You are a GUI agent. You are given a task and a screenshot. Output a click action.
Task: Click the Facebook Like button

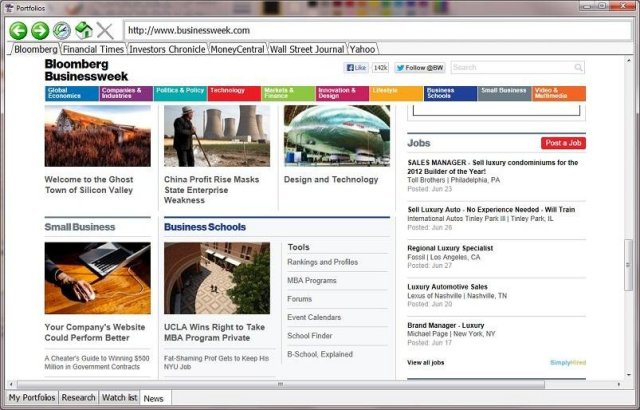(x=356, y=68)
